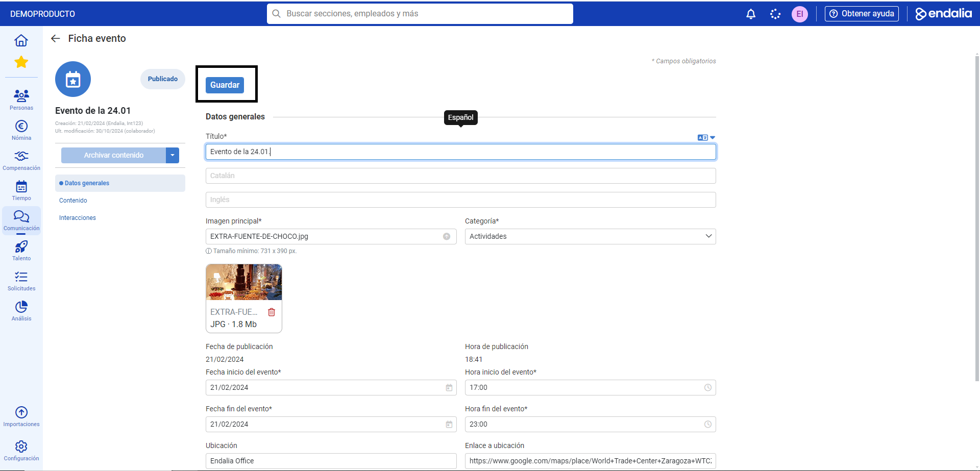Click the page vertical scrollbar

tap(977, 219)
